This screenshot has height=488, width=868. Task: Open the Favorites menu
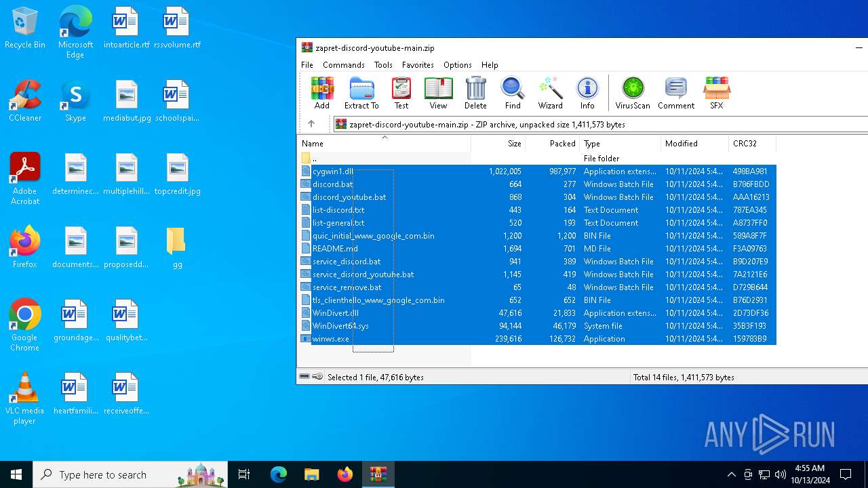[x=418, y=65]
